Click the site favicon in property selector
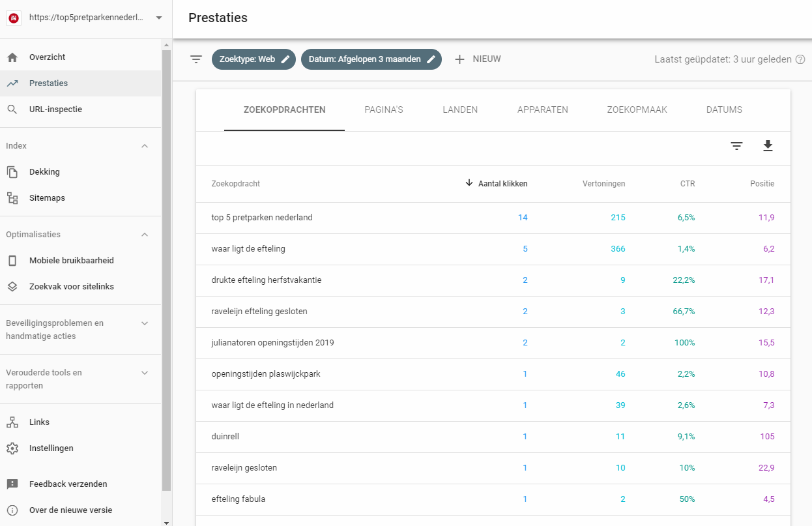The image size is (812, 526). 12,18
